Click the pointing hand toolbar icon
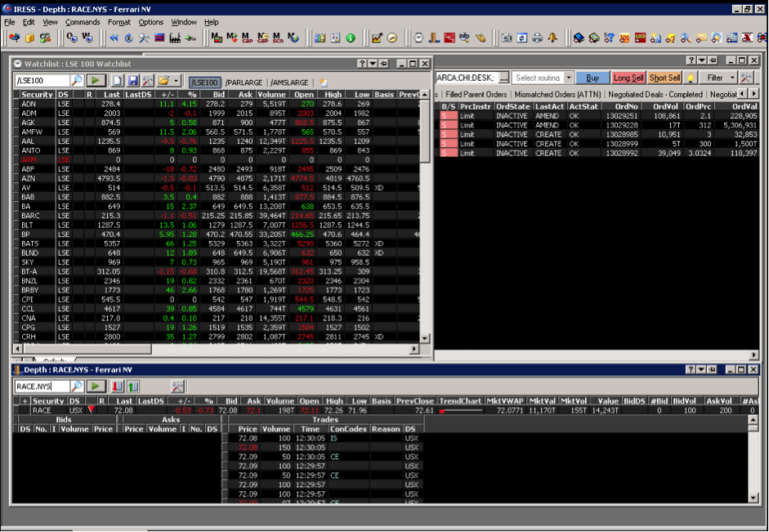Viewport: 769px width, 532px height. (481, 38)
